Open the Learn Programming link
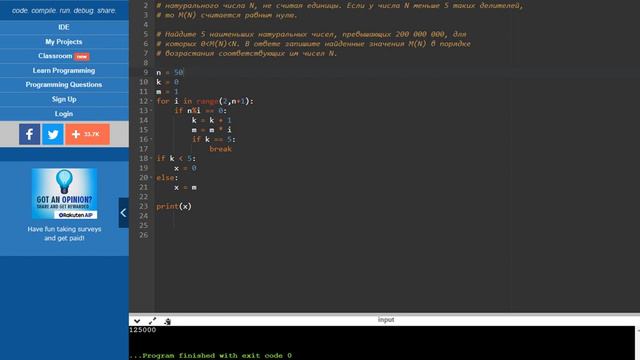Screen dimensions: 640x360 pyautogui.click(x=64, y=71)
